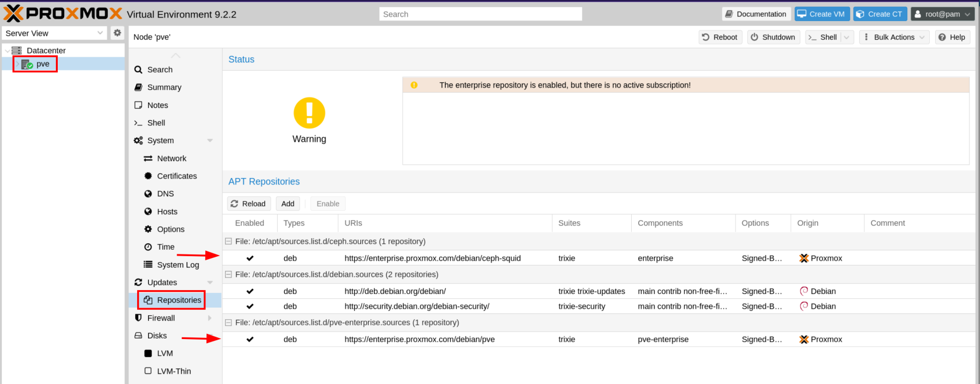Select System in the side menu
Viewport: 980px width, 384px height.
[x=160, y=141]
